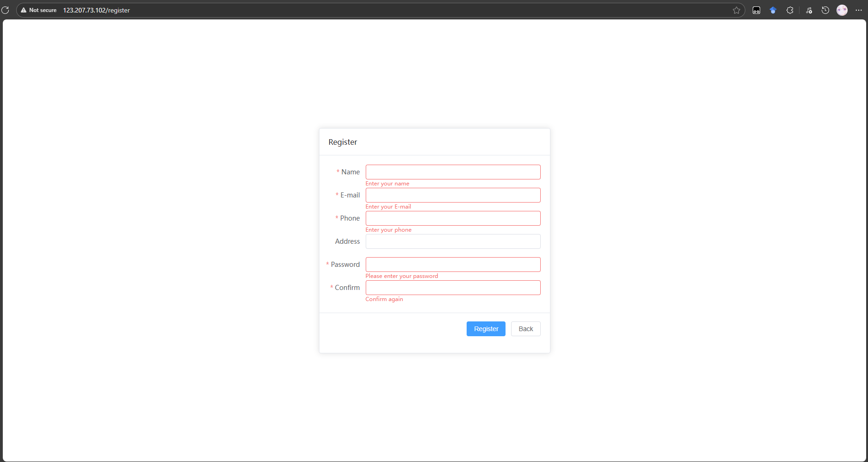Select the Phone input box

(x=453, y=218)
